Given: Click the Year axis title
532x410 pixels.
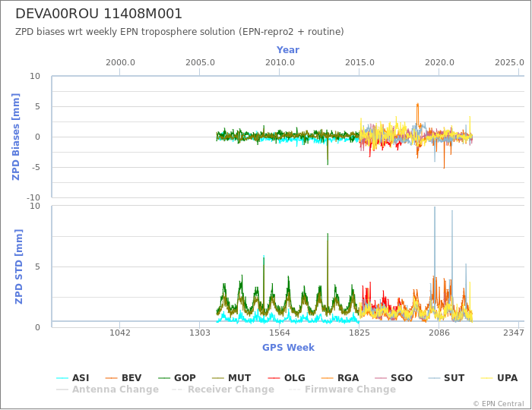Looking at the screenshot, I should [288, 50].
